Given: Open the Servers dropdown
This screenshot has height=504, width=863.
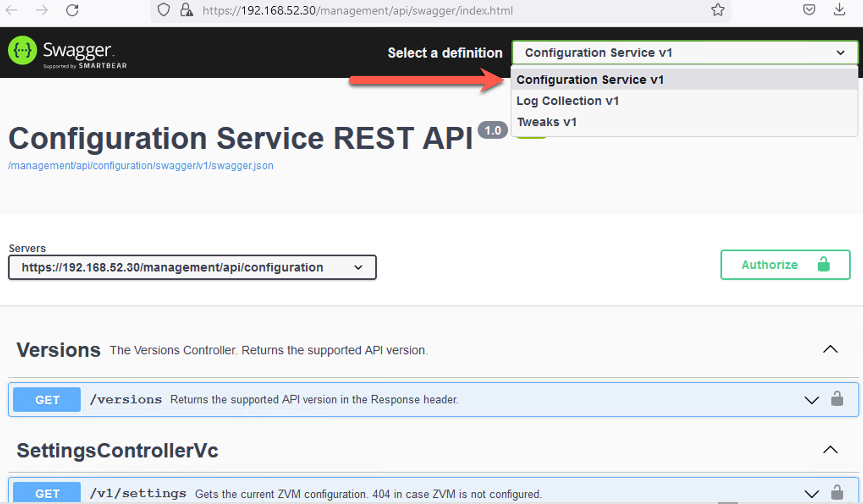Looking at the screenshot, I should pos(192,267).
